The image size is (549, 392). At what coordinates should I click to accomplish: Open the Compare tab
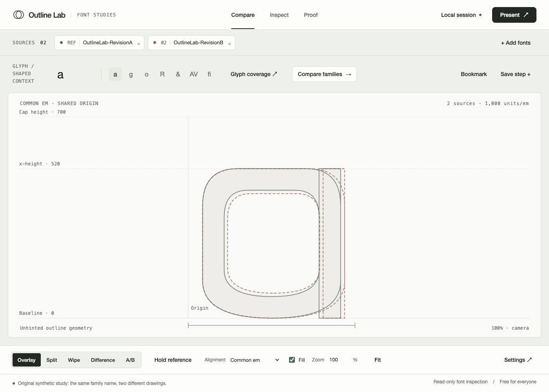coord(243,15)
